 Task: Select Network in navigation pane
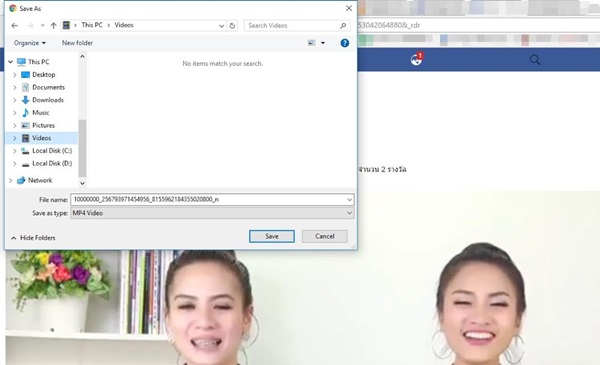(x=40, y=180)
